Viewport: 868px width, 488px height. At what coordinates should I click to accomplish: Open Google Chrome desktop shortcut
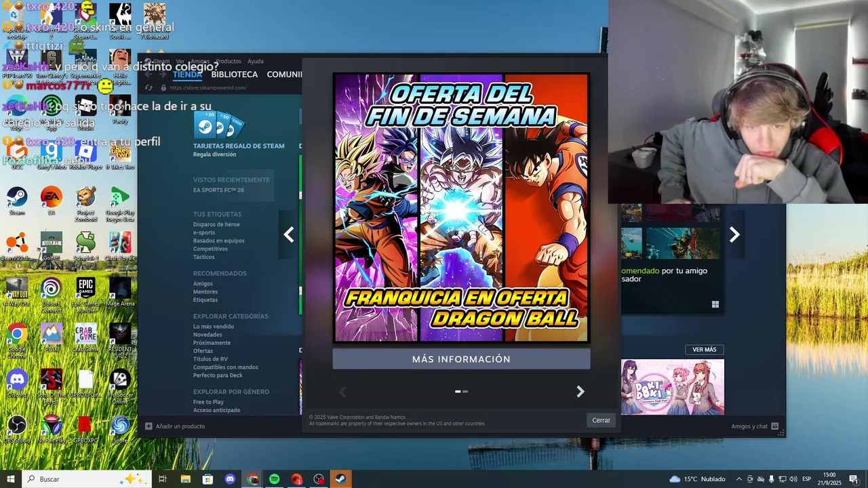(17, 340)
